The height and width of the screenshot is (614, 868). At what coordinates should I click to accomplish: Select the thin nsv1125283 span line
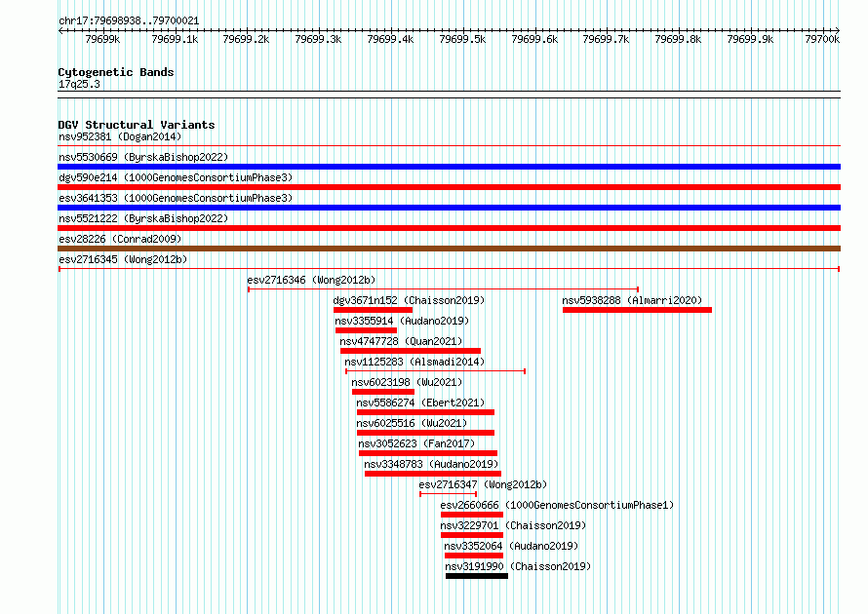(435, 371)
